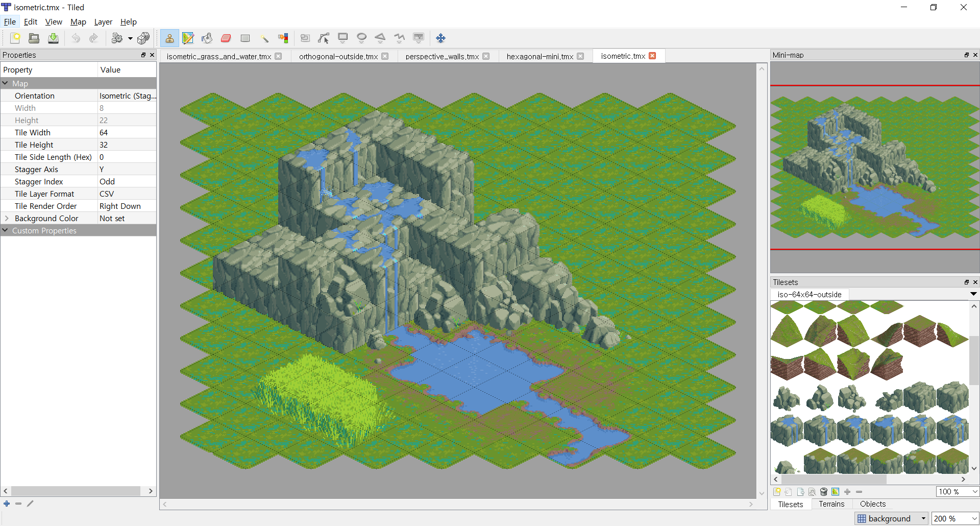Open the tileset zoom 100 % combo box
Screen dimensions: 980x526
(x=958, y=492)
